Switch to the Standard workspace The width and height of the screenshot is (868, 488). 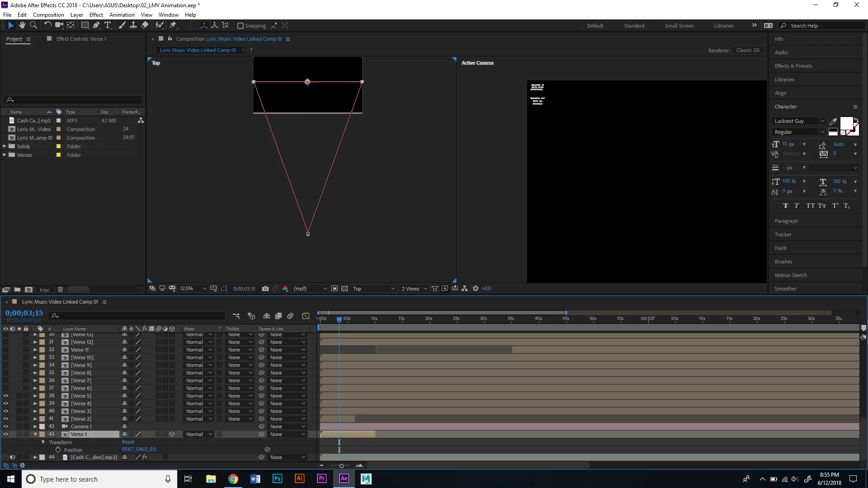[x=634, y=26]
